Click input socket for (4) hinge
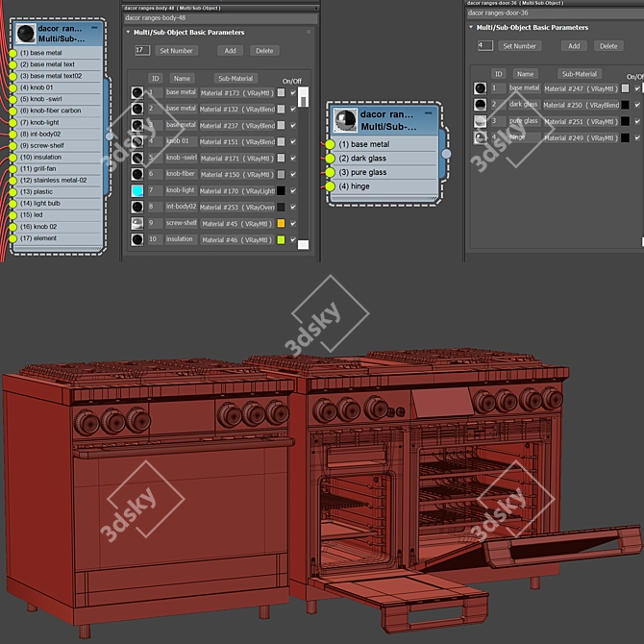This screenshot has width=644, height=644. tap(331, 186)
